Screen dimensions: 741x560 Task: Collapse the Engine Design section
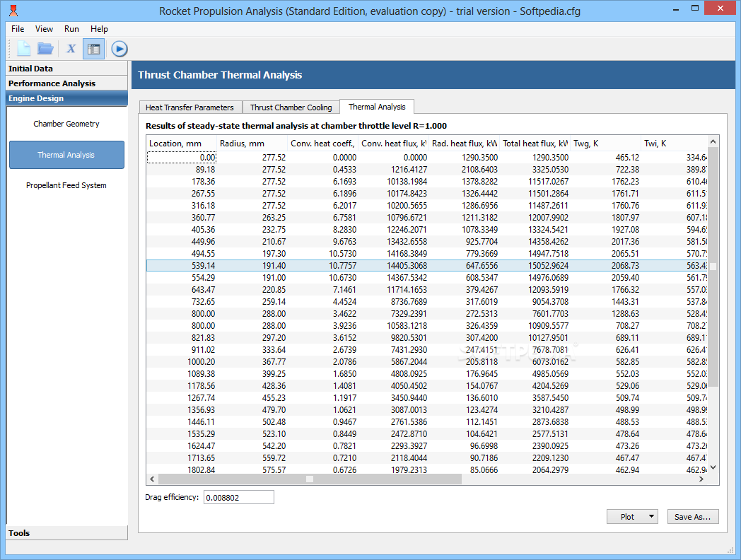(66, 98)
